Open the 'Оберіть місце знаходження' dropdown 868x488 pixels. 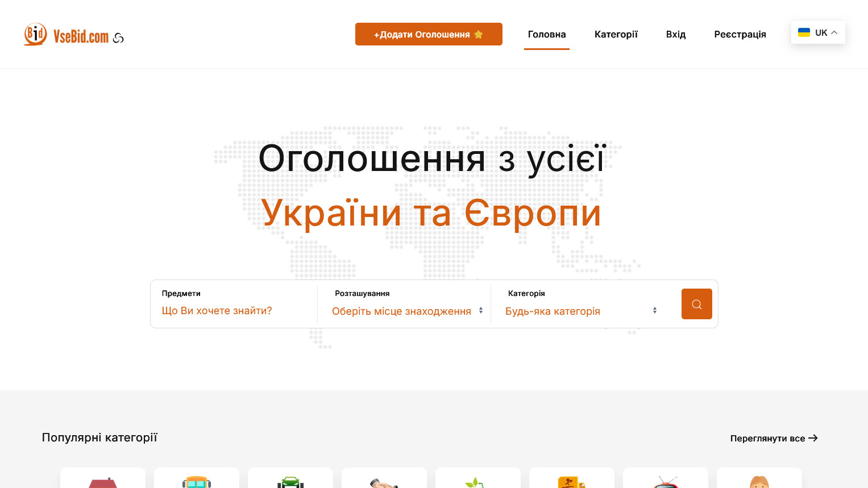coord(408,311)
